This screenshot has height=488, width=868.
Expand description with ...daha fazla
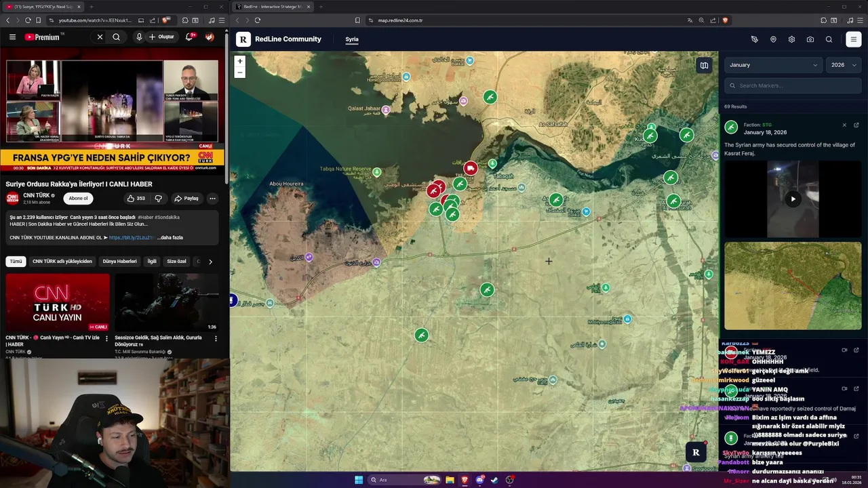pos(170,238)
